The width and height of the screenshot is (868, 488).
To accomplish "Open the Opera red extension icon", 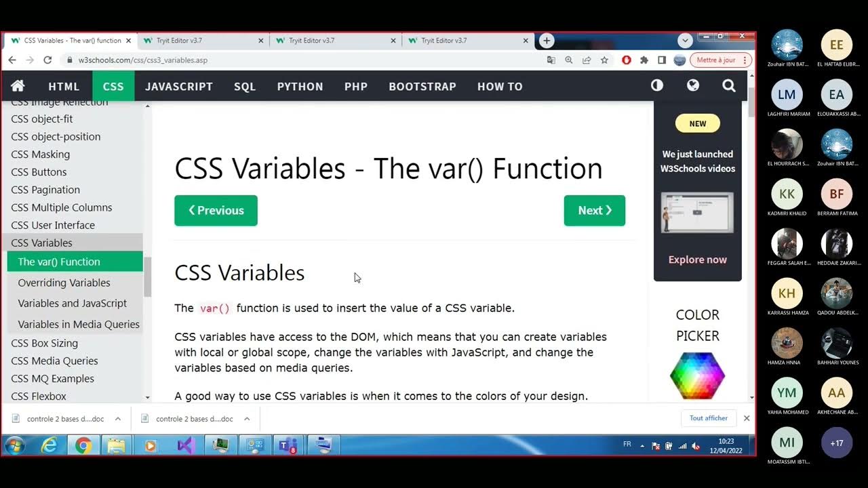I will tap(626, 60).
